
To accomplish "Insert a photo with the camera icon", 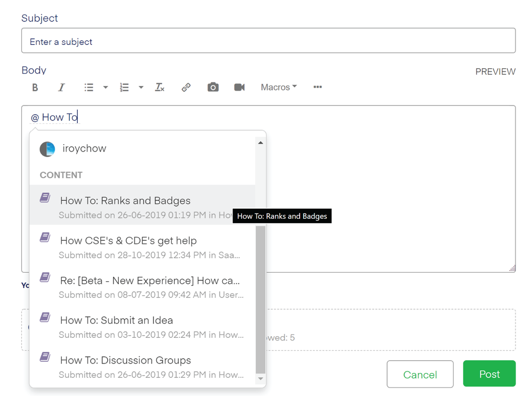I will pos(213,88).
